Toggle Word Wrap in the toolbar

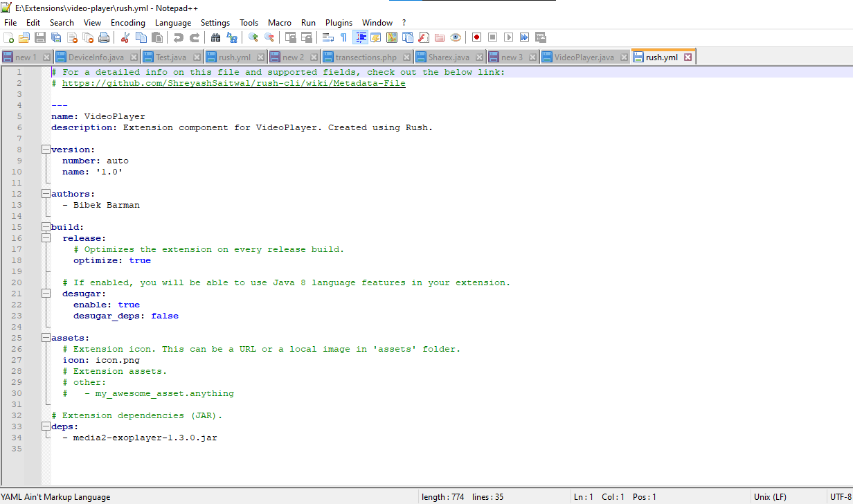coord(328,37)
